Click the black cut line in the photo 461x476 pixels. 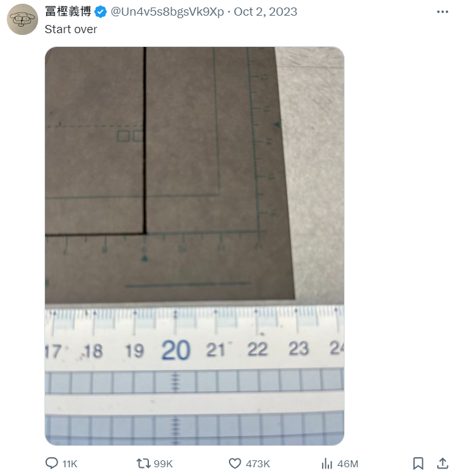pyautogui.click(x=145, y=140)
